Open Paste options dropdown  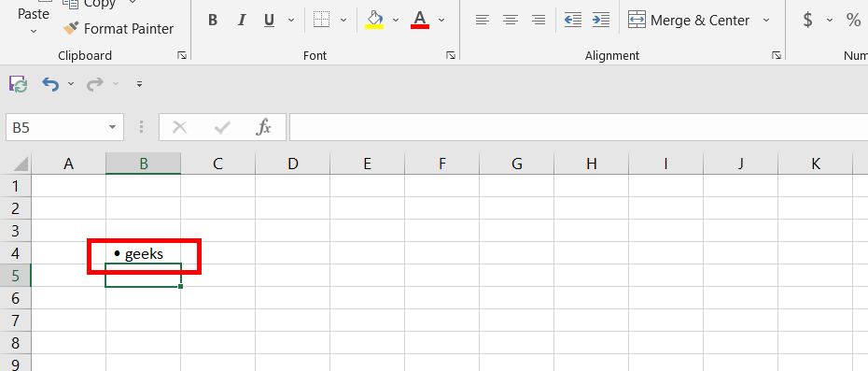34,32
